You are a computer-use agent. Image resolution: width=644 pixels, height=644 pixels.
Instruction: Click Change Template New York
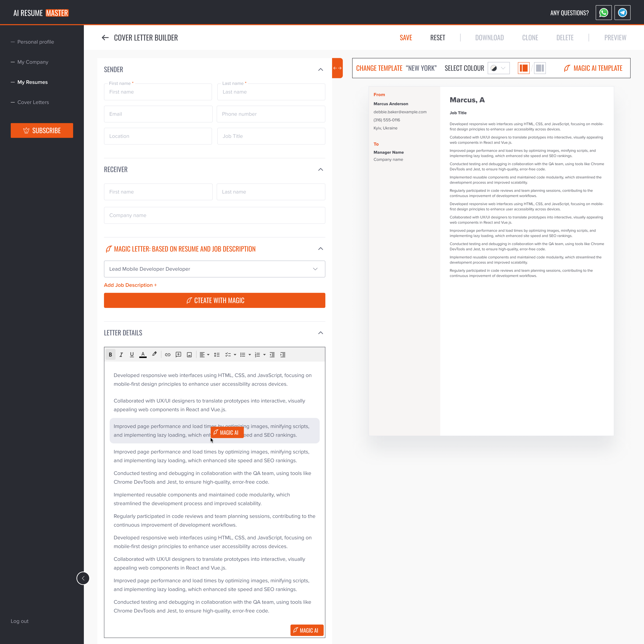(396, 68)
